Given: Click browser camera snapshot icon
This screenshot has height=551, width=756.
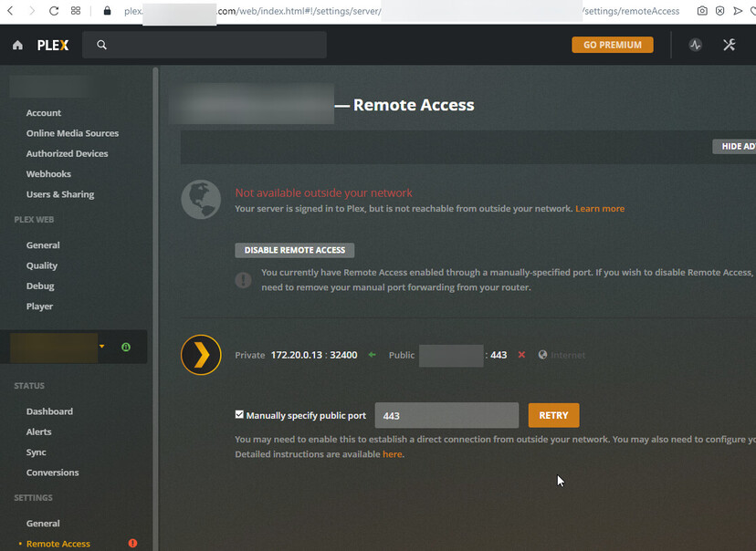Looking at the screenshot, I should point(702,11).
